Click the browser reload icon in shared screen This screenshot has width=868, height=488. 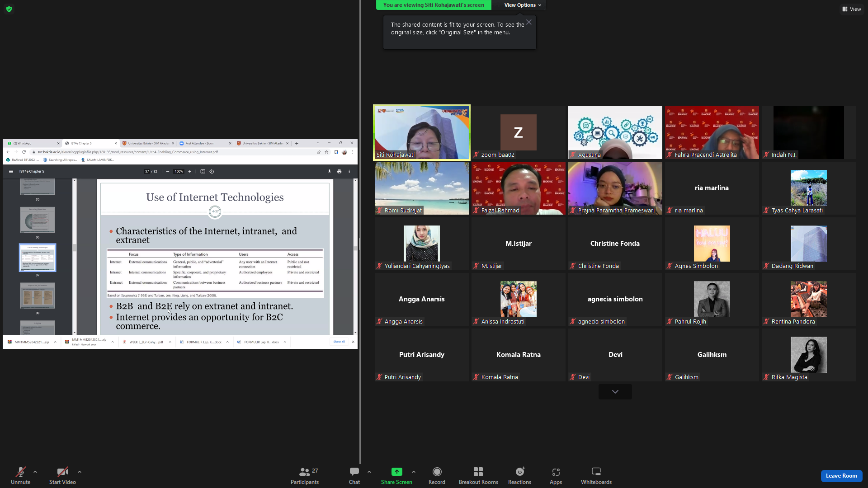(24, 152)
